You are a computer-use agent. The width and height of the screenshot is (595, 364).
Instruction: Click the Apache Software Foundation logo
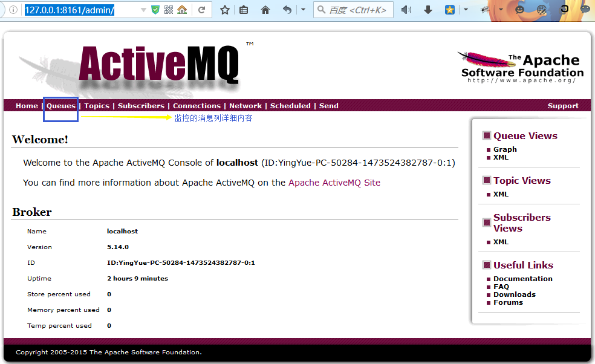(x=521, y=67)
